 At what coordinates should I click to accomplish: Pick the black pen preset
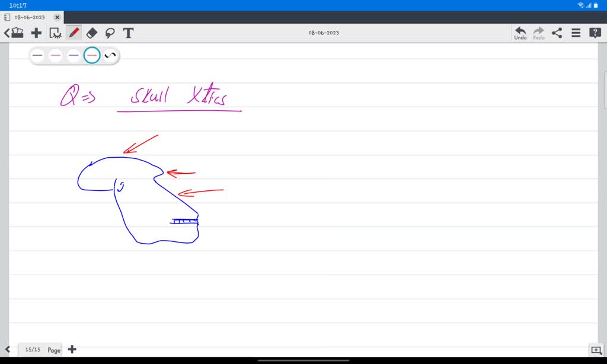click(x=37, y=56)
